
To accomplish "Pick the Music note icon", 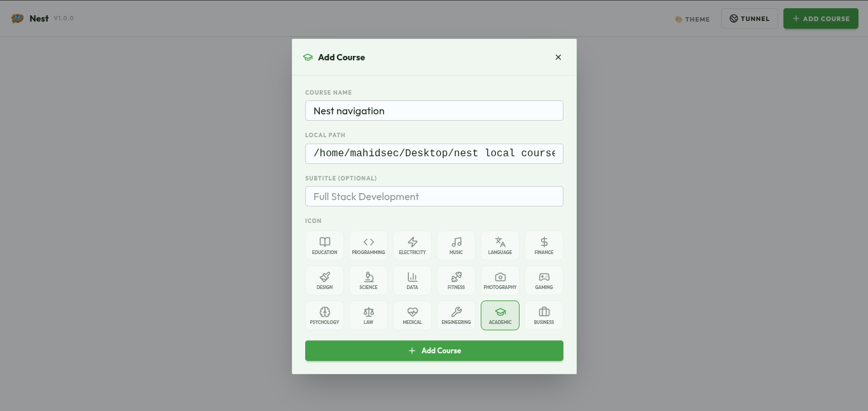I will point(456,245).
